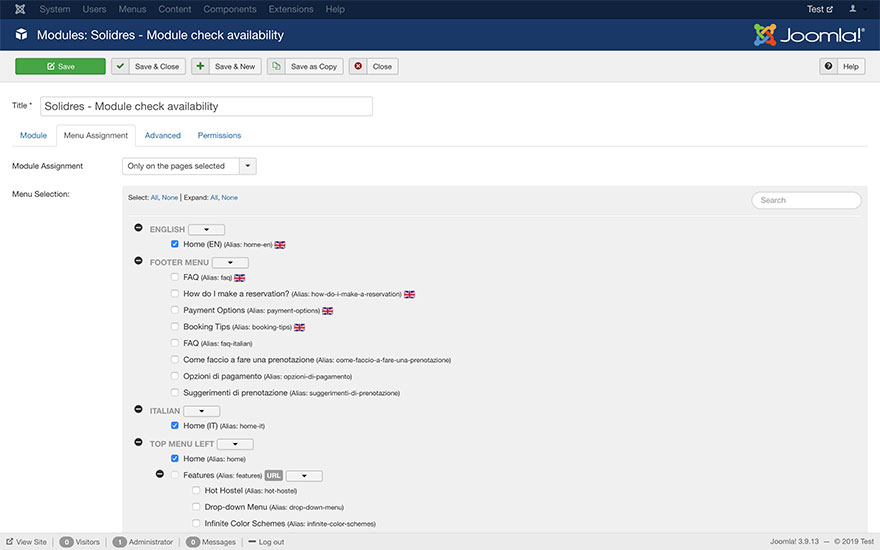Check the Booking Tips checkbox
Image resolution: width=880 pixels, height=550 pixels.
click(175, 327)
